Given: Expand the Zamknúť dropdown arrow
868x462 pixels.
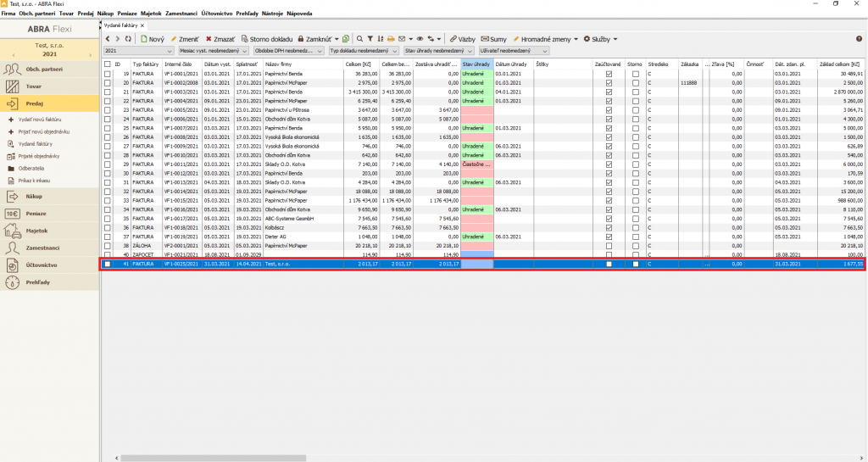Looking at the screenshot, I should [337, 39].
